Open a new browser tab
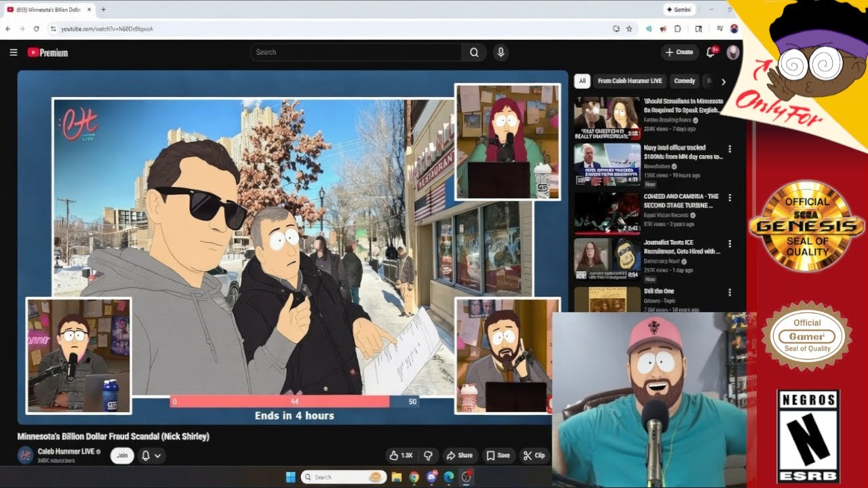This screenshot has width=868, height=488. pos(103,9)
